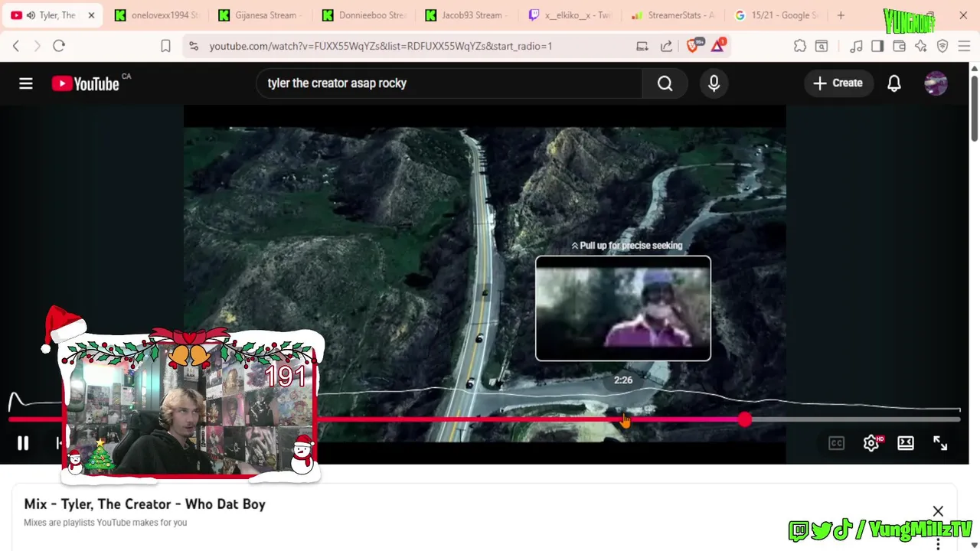Click the YouTube search magnifier button

[665, 83]
